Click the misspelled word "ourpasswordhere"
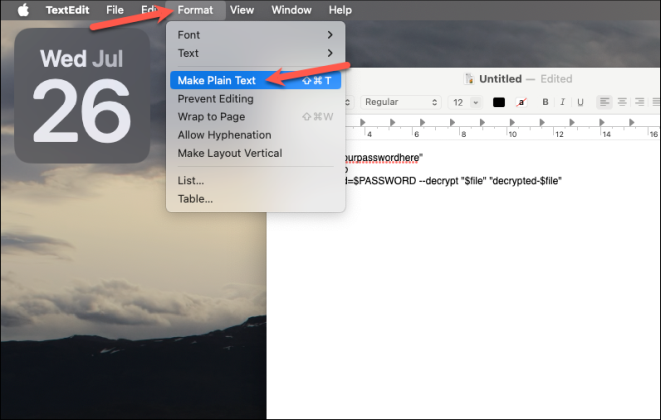Viewport: 661px width, 420px height. click(382, 158)
